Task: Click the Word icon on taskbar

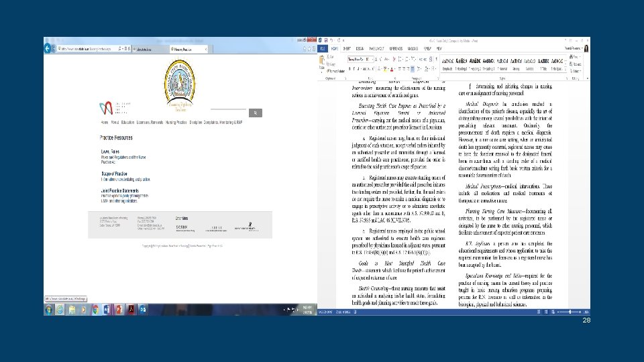Action: coord(107,310)
